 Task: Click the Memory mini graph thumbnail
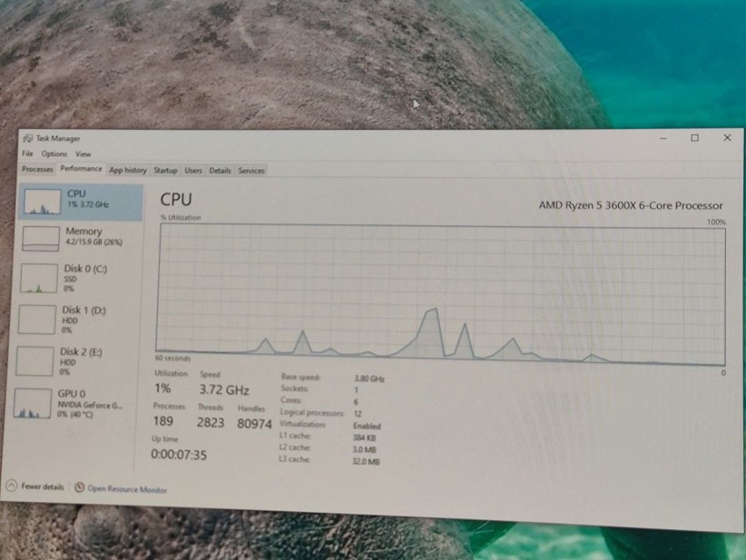(x=41, y=239)
